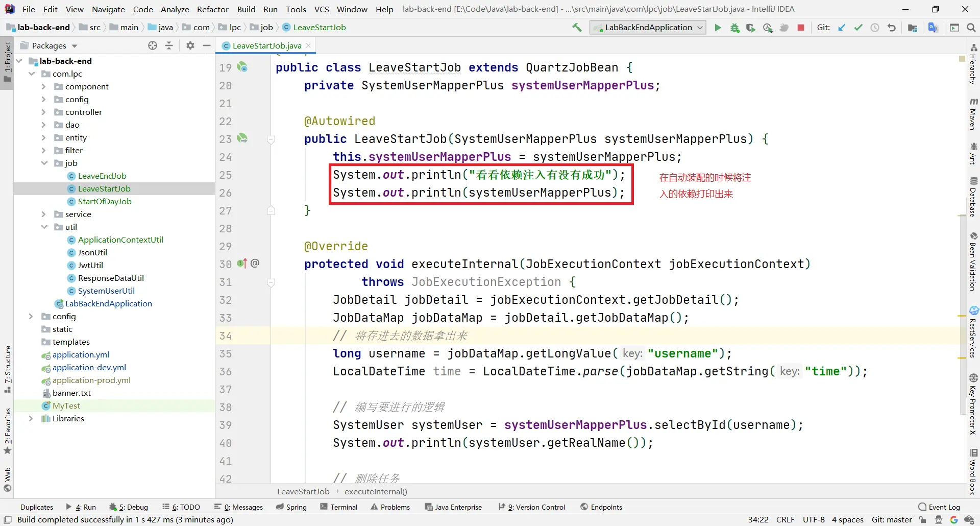This screenshot has height=526, width=980.
Task: Build the project with the hammer icon
Action: tap(577, 28)
